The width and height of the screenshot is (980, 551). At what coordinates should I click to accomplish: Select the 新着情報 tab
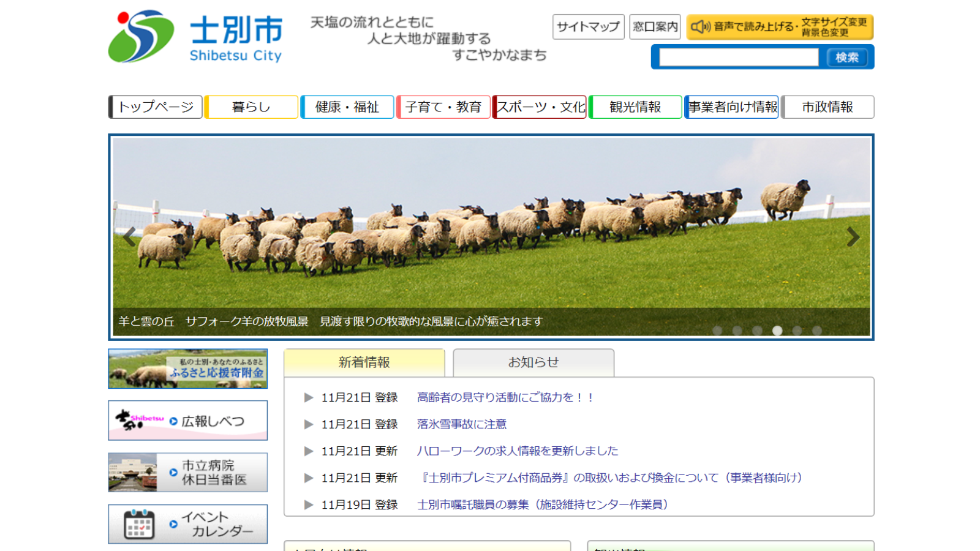(x=364, y=362)
